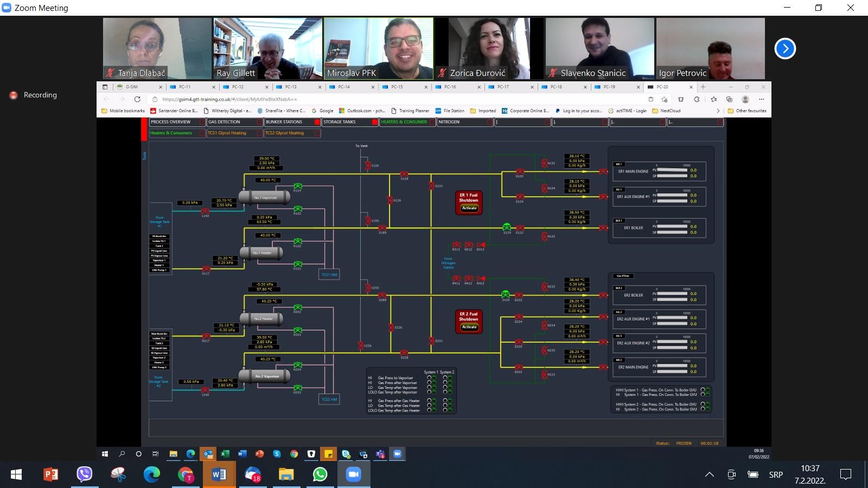Select the No.1 Vaporiser vessel

264,197
